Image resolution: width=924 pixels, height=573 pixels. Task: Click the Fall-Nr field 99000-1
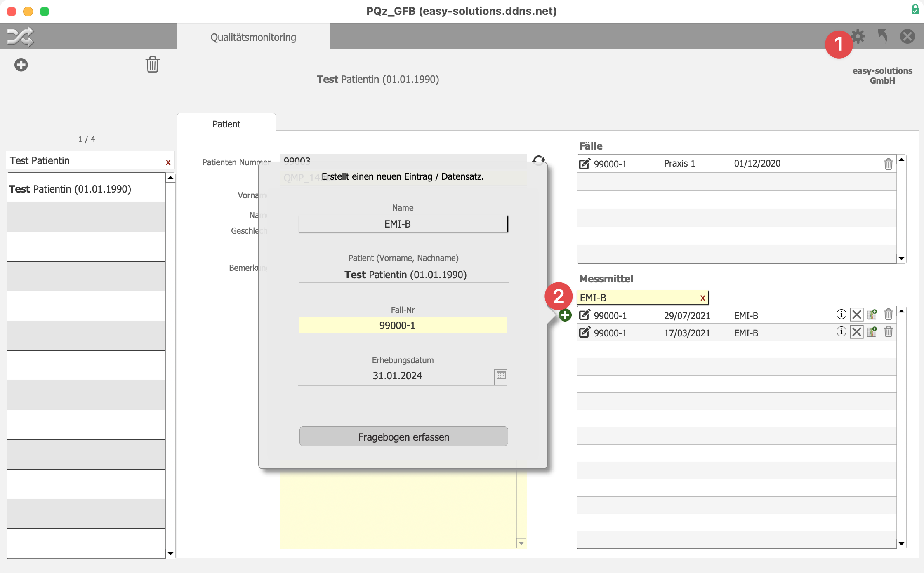[403, 325]
